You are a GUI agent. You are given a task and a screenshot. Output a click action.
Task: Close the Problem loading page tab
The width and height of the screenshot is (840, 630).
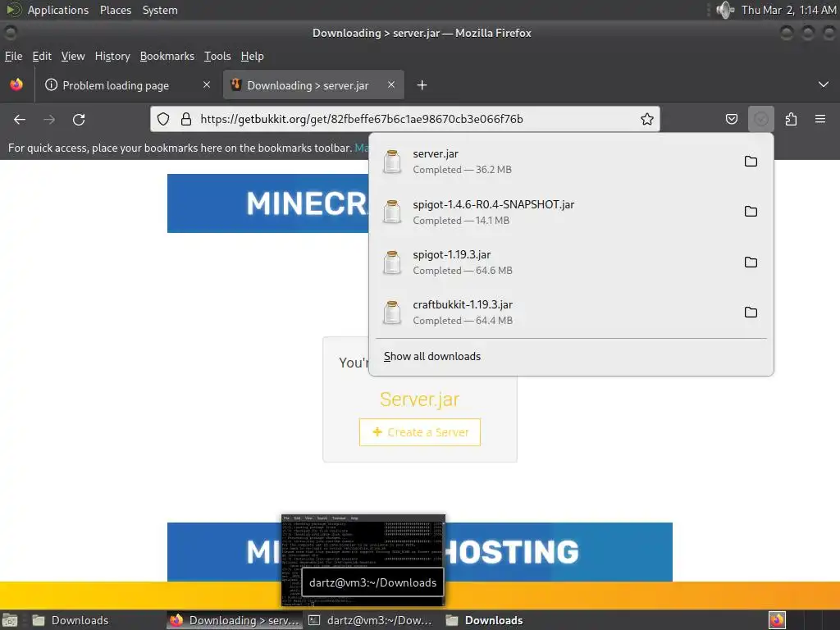click(x=207, y=84)
